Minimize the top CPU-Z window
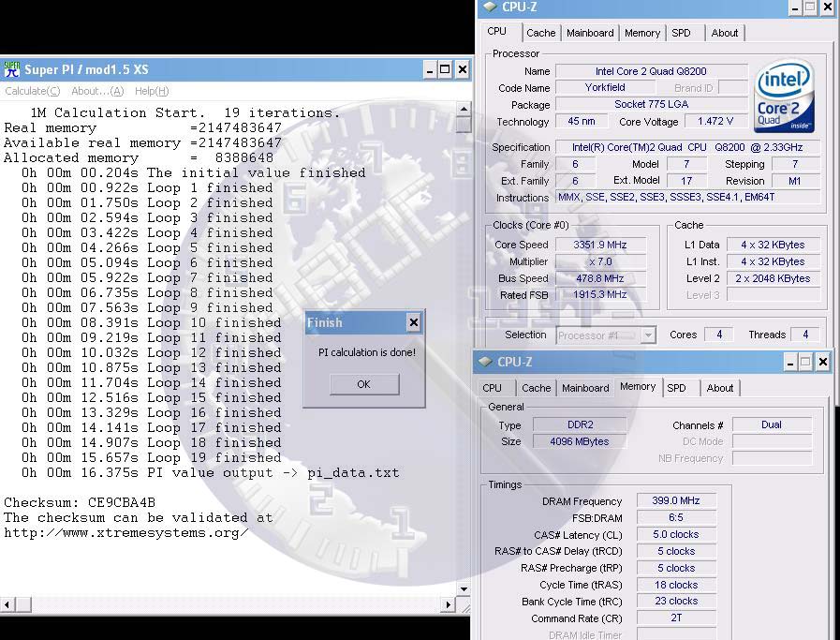Image resolution: width=840 pixels, height=640 pixels. pos(795,7)
